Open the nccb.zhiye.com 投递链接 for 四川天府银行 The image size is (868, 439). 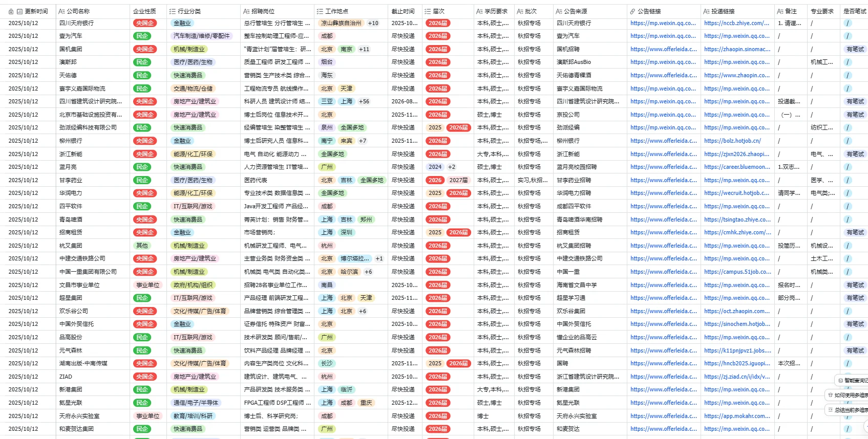(737, 23)
